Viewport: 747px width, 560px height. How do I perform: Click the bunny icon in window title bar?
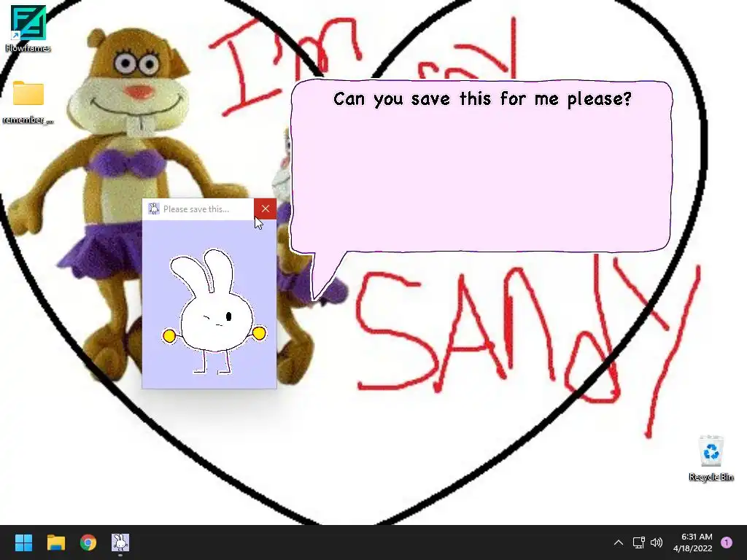click(153, 209)
